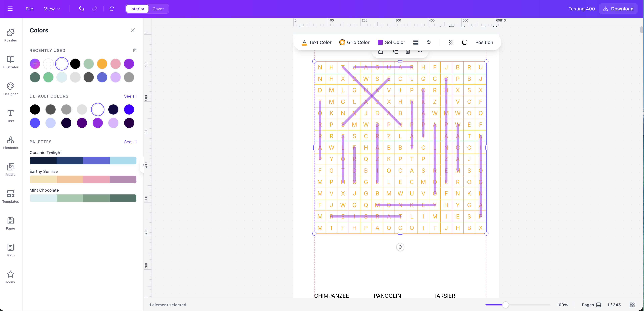The width and height of the screenshot is (644, 311).
Task: Select the transparency pattern icon in the toolbar
Action: (x=451, y=42)
